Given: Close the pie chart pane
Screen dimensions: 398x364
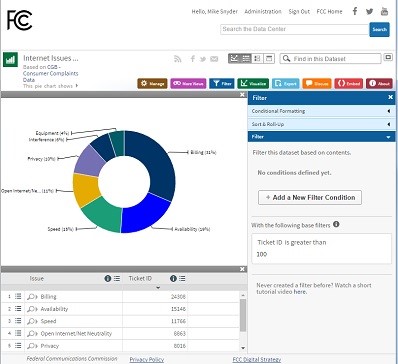Looking at the screenshot, I should pyautogui.click(x=242, y=95).
